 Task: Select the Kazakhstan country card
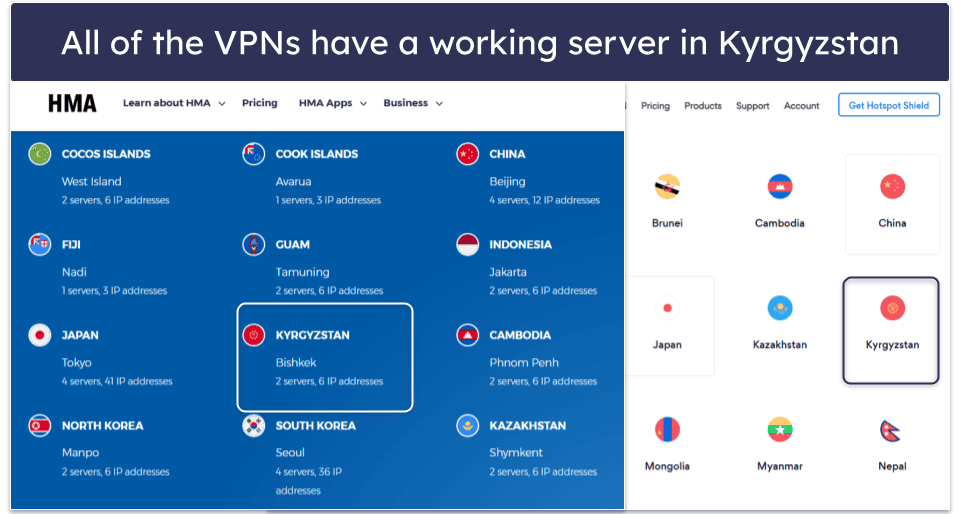point(779,326)
